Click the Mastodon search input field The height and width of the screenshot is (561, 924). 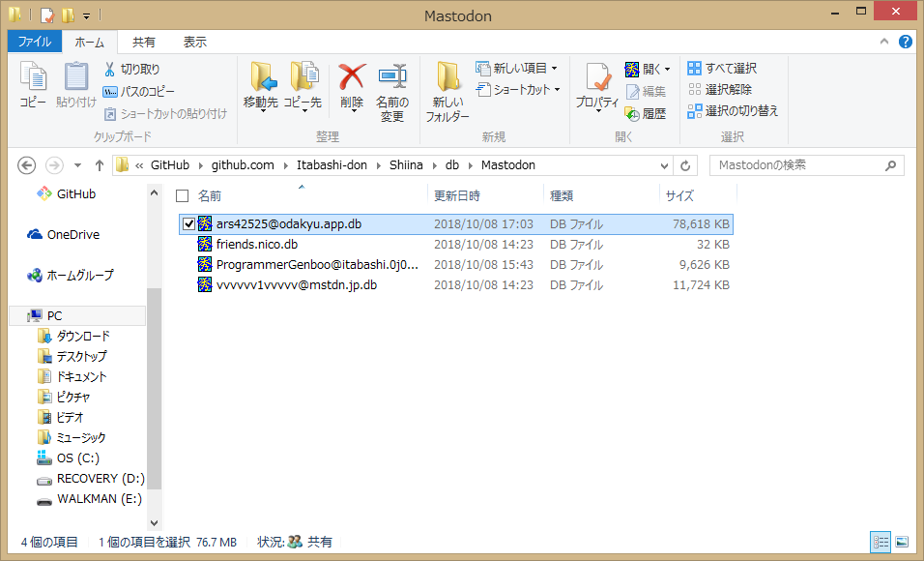(799, 165)
